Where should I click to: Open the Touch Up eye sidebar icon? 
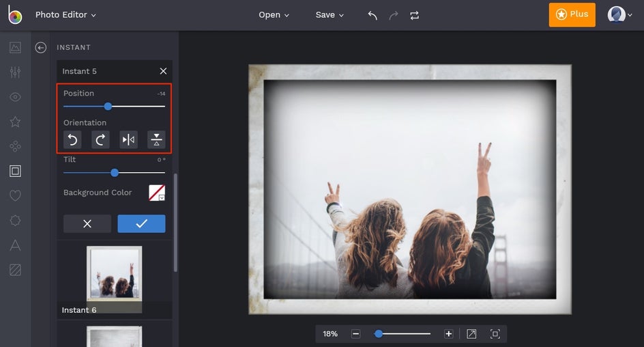15,97
